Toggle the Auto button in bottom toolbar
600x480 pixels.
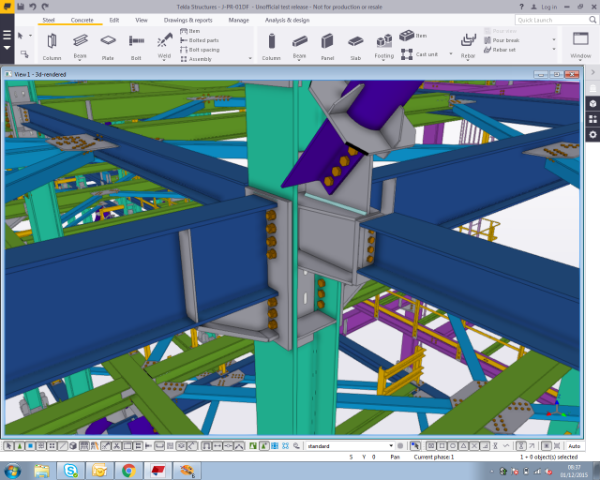[x=574, y=445]
